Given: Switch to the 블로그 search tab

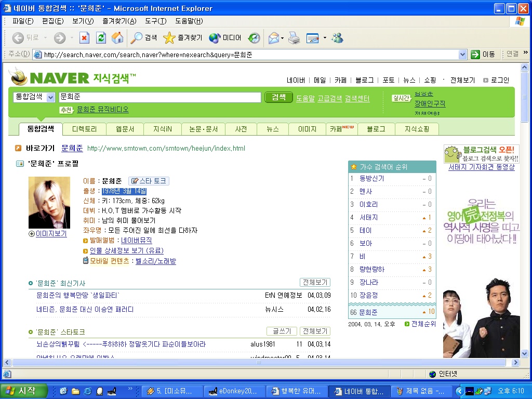Looking at the screenshot, I should click(x=376, y=129).
